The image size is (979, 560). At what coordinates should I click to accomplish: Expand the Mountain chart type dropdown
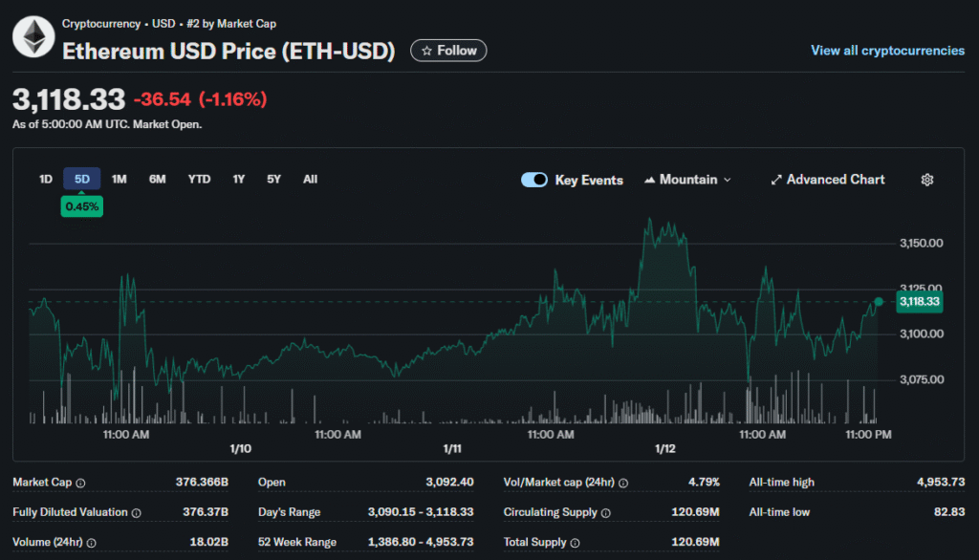(x=688, y=180)
